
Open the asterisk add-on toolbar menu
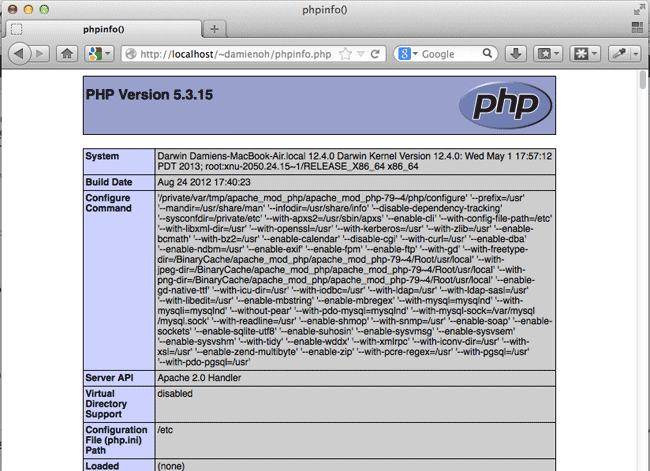(585, 54)
